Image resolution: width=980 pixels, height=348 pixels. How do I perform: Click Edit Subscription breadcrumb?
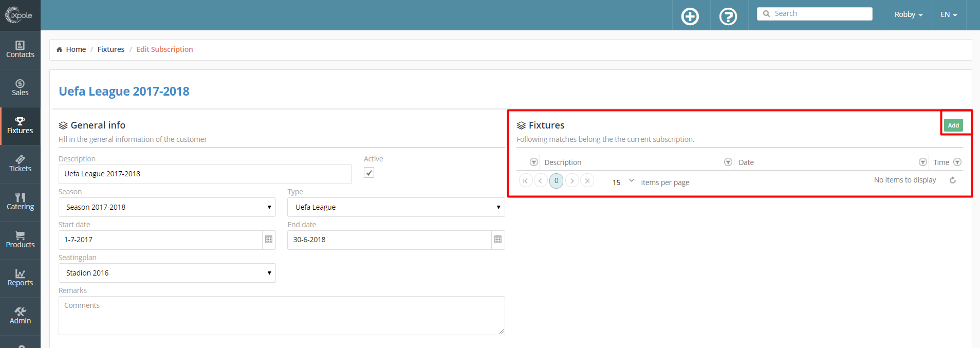[164, 49]
